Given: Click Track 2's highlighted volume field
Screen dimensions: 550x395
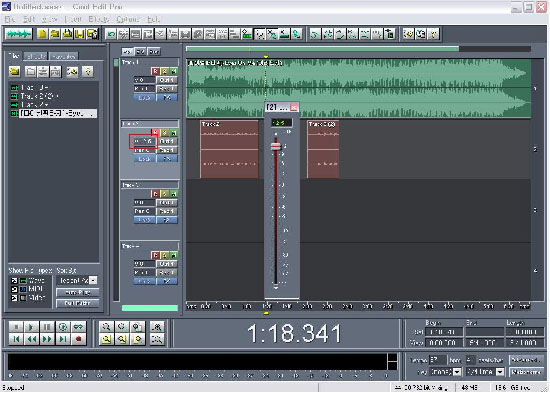Looking at the screenshot, I should [144, 141].
